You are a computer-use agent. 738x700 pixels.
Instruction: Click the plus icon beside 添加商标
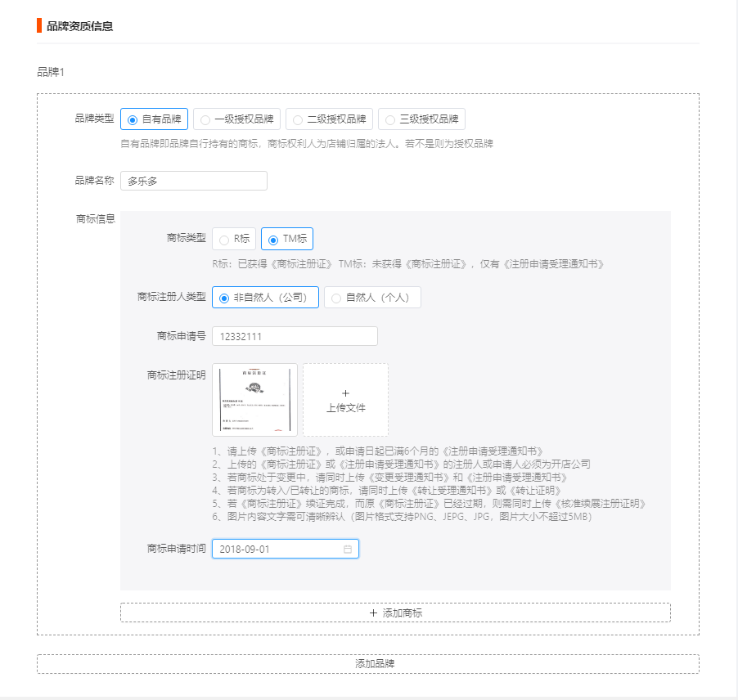pos(373,613)
